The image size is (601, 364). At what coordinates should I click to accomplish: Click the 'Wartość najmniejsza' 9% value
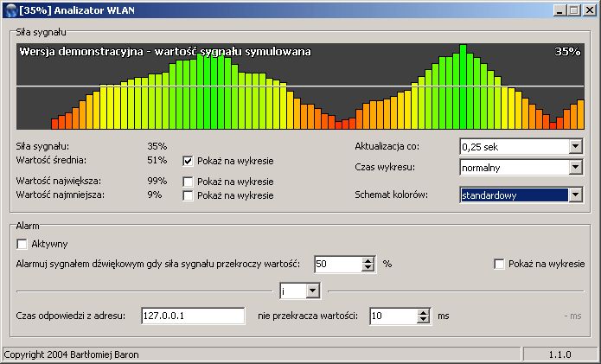pos(155,195)
